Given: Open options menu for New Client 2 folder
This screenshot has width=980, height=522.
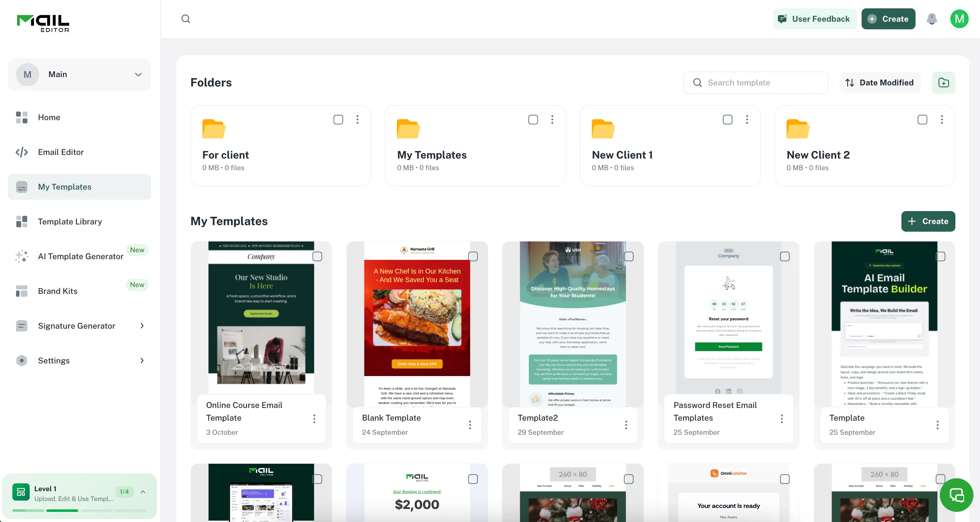Looking at the screenshot, I should click(942, 119).
